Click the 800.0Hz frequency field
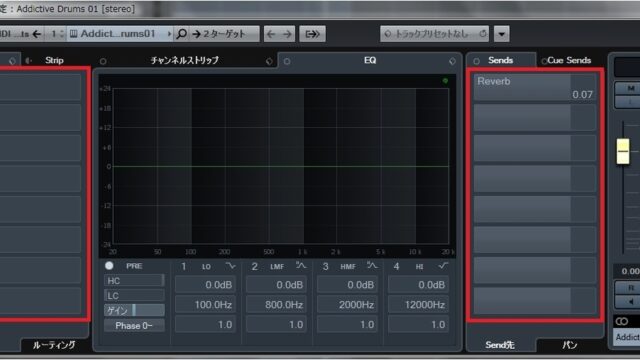The image size is (640, 360). point(276,304)
